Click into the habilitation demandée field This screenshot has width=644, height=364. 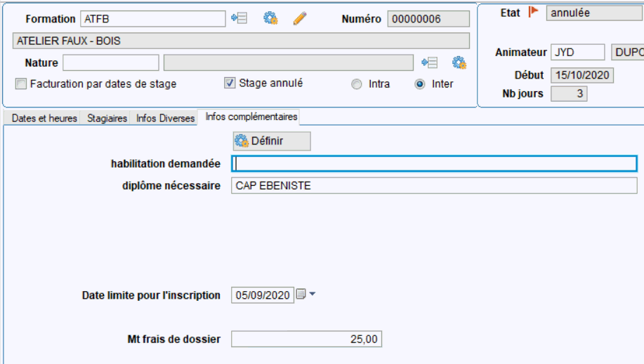[434, 163]
